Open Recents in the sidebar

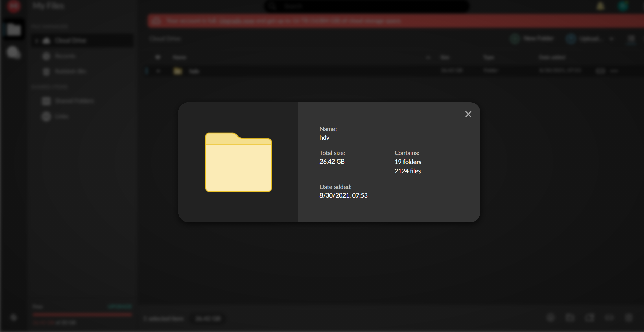[65, 56]
